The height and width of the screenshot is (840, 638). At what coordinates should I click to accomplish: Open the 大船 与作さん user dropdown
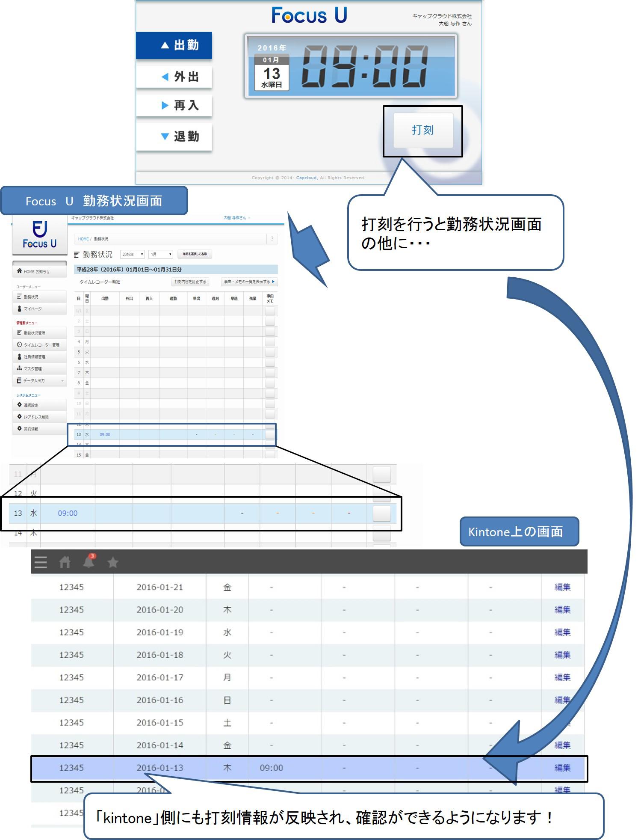236,218
